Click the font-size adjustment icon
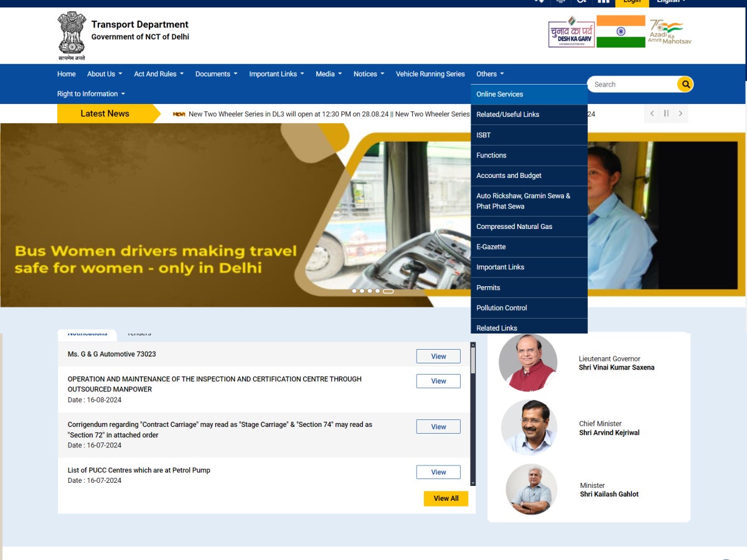This screenshot has height=560, width=747. pyautogui.click(x=581, y=2)
